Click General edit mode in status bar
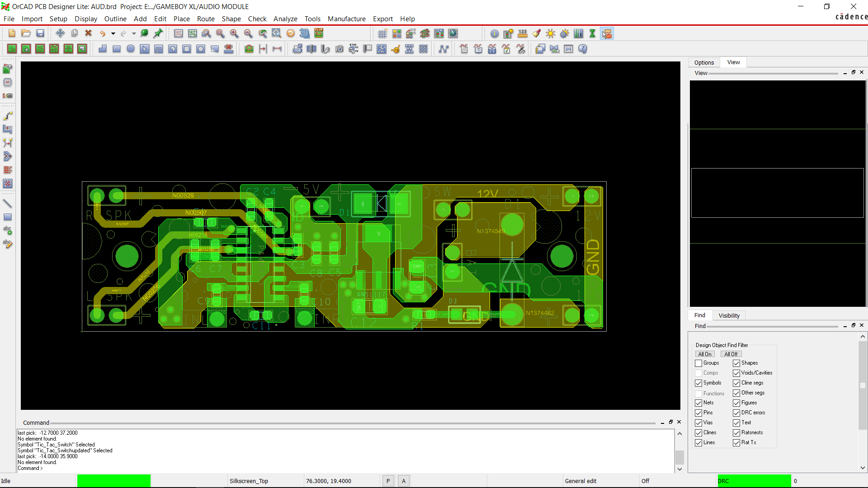The image size is (868, 488). click(x=580, y=481)
